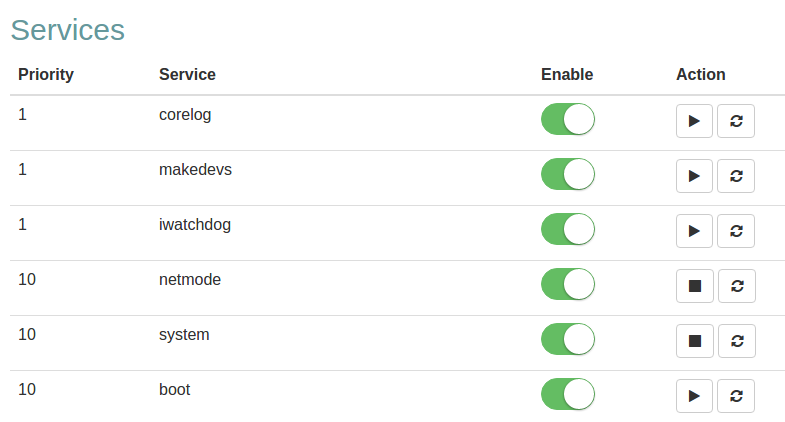Disable the system service toggle
The image size is (785, 422).
coord(567,339)
